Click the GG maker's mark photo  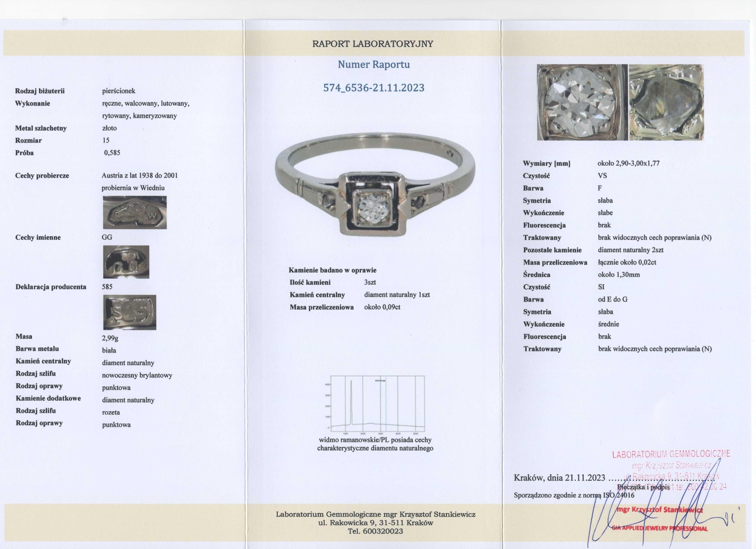(126, 262)
